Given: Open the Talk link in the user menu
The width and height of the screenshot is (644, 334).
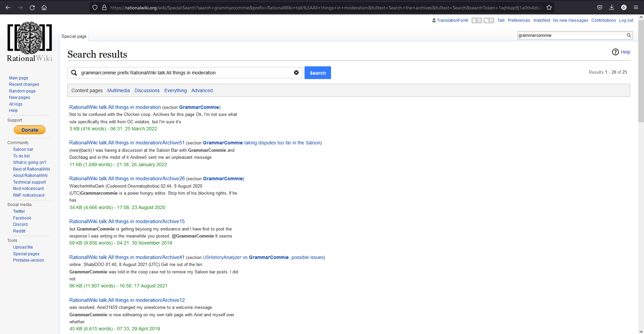Looking at the screenshot, I should coord(501,20).
